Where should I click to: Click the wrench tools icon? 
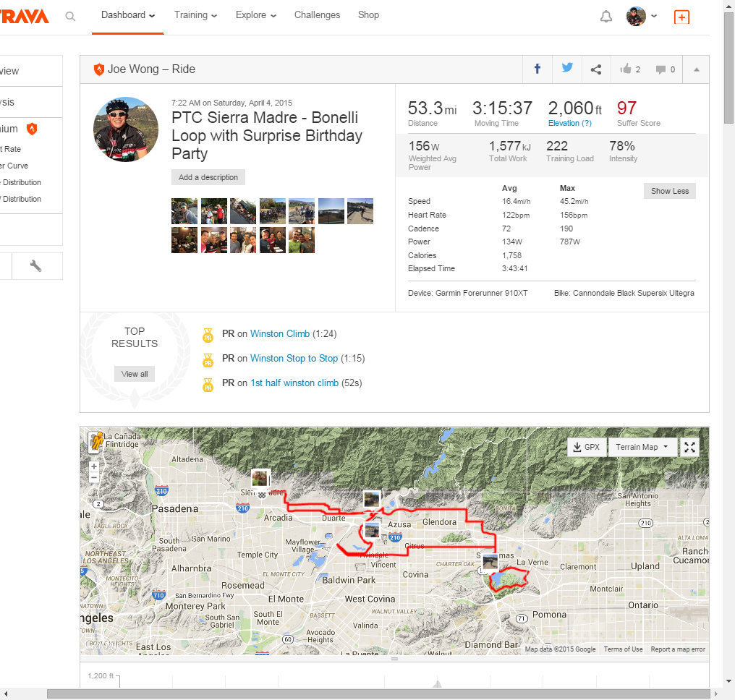point(35,266)
